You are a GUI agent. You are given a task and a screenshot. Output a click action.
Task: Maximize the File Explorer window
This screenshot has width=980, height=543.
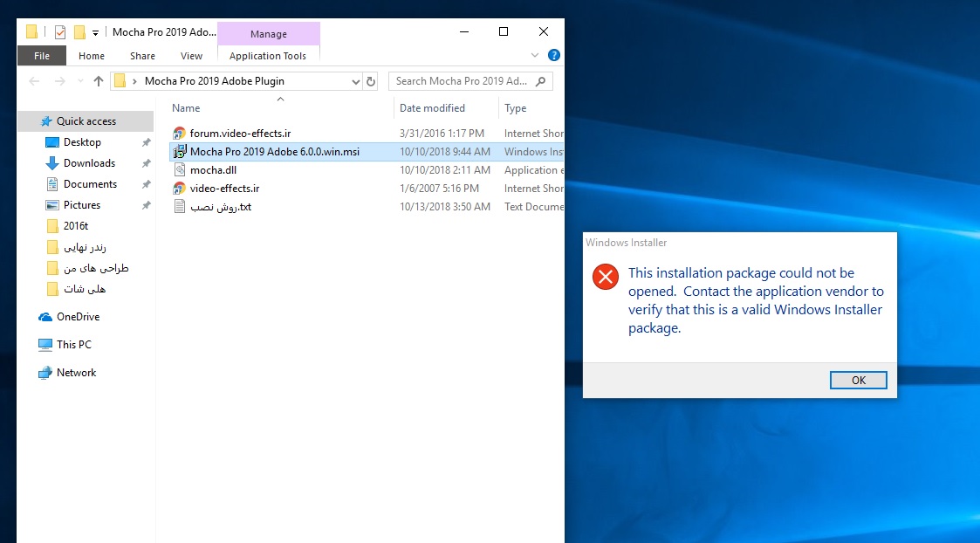tap(504, 32)
